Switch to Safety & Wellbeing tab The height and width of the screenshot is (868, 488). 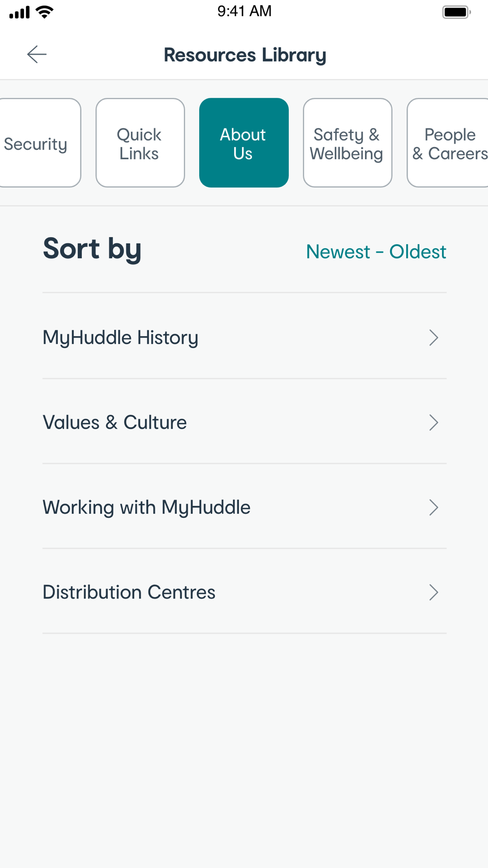tap(347, 143)
